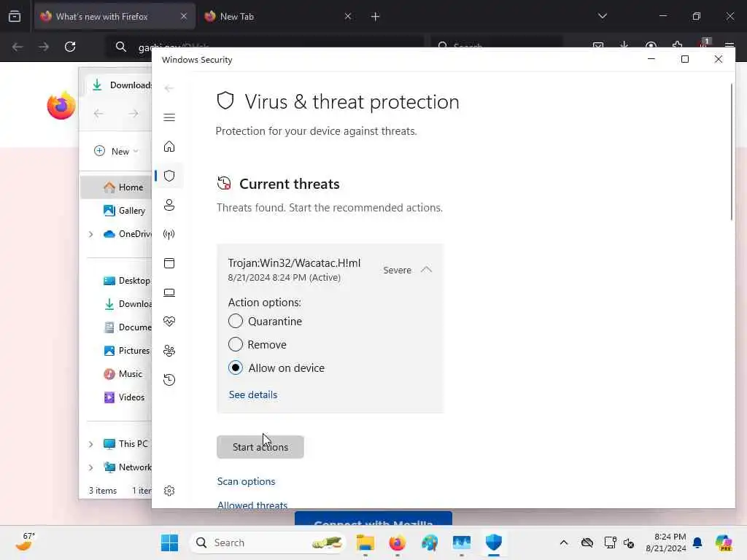
Task: Open Copilot icon in taskbar corner
Action: pyautogui.click(x=724, y=542)
